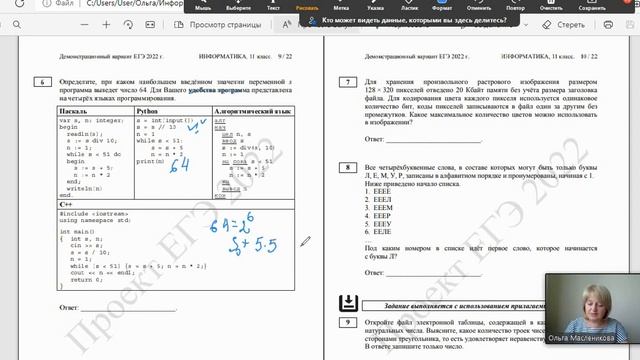Open Просмотр страницы view option

[x=218, y=25]
